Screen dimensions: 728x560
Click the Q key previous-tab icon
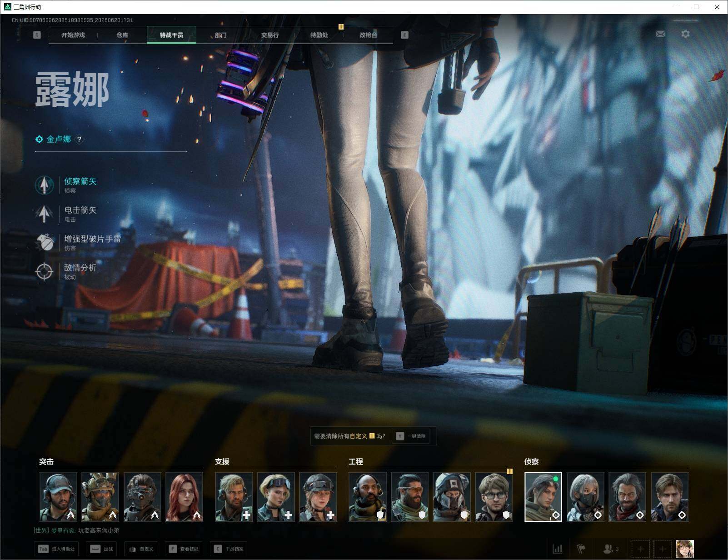tap(37, 35)
